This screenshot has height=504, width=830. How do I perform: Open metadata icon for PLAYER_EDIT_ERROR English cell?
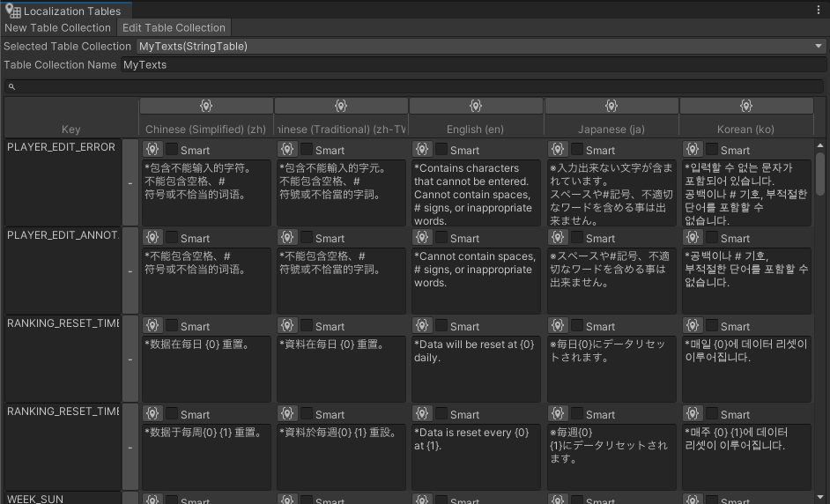pos(422,149)
